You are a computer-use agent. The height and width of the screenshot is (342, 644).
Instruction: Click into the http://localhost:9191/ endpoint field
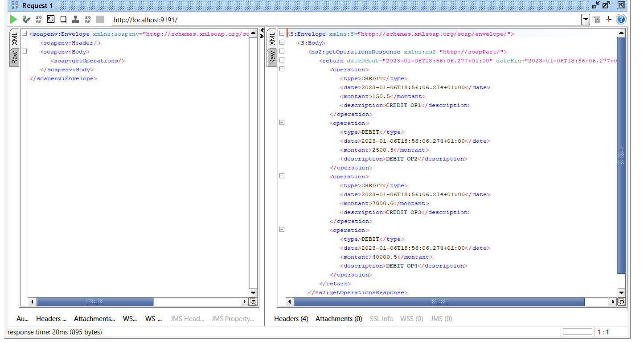pos(346,20)
